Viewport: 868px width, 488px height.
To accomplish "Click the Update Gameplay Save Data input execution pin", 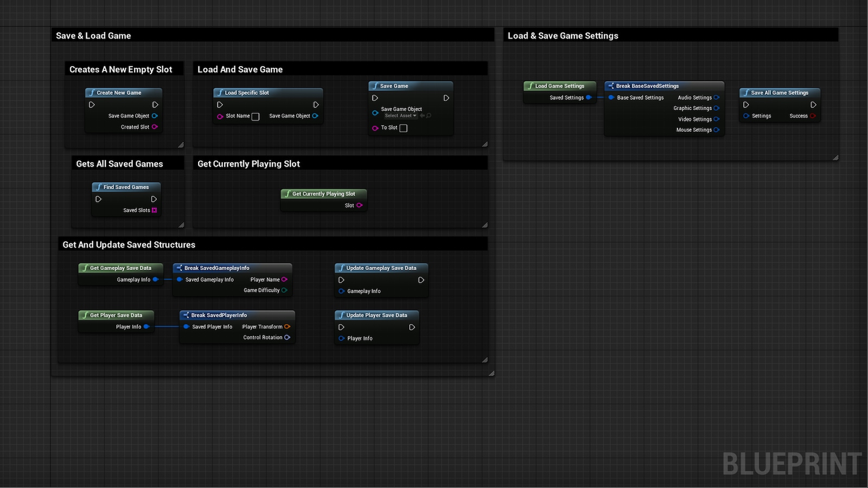I will [341, 280].
